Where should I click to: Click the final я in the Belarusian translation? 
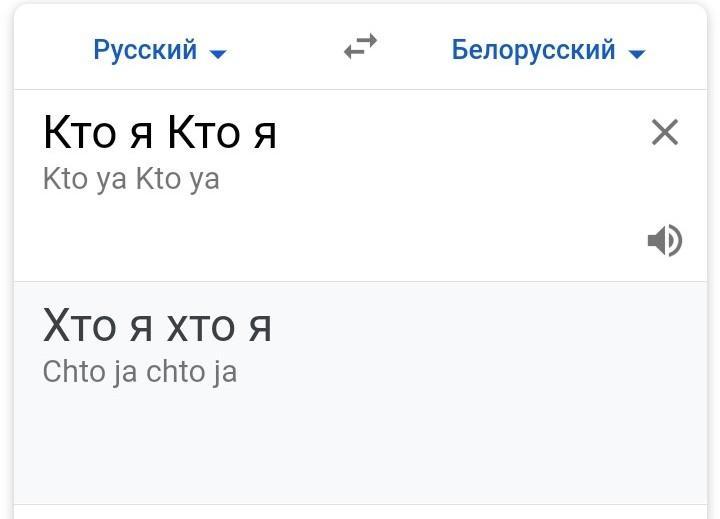tap(260, 328)
